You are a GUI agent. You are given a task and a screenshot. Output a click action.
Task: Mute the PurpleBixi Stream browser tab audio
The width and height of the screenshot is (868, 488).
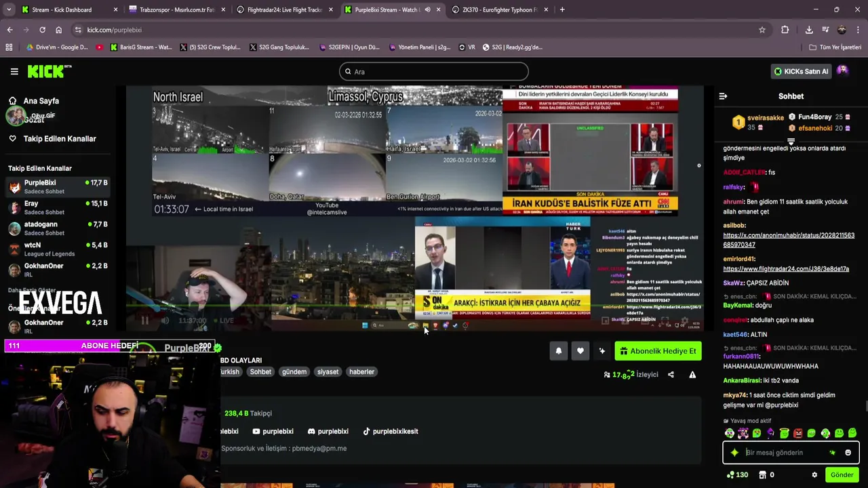tap(427, 9)
